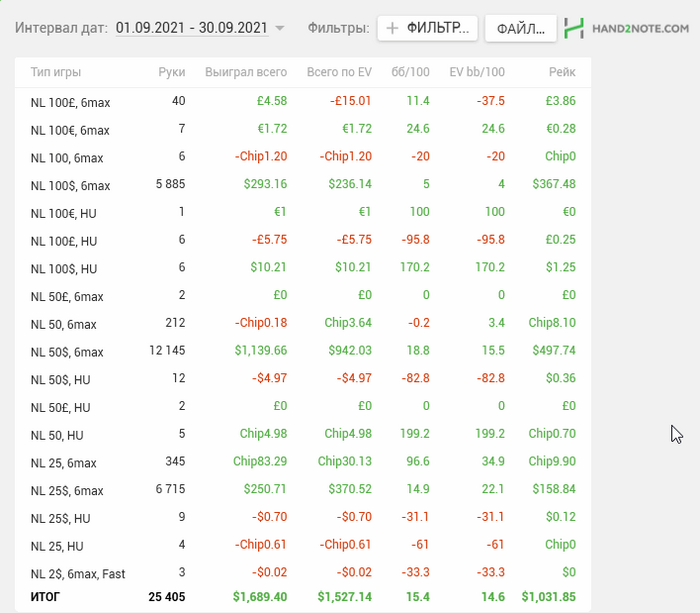Click rake cell Chip9.90

coord(552,461)
